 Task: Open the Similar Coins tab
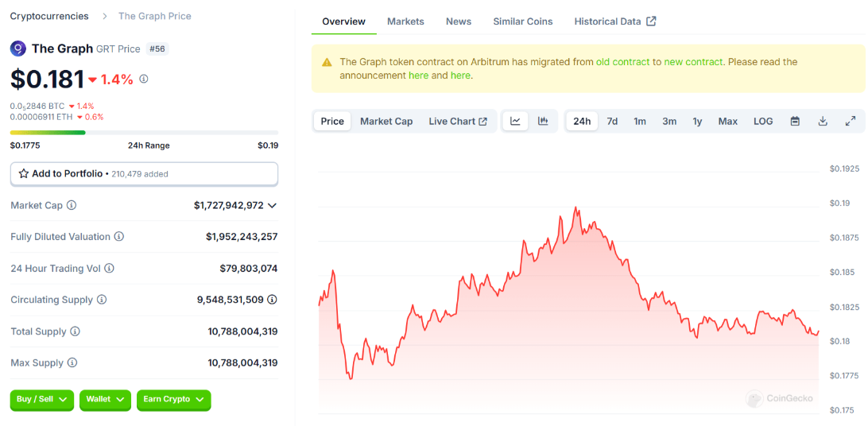point(523,21)
